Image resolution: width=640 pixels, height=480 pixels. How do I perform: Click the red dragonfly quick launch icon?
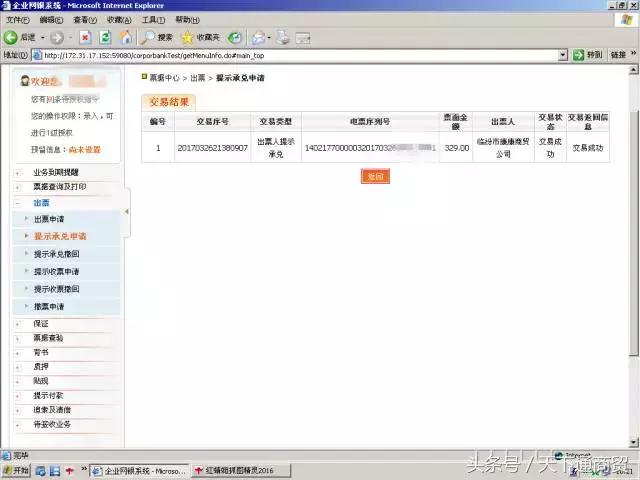pyautogui.click(x=69, y=471)
